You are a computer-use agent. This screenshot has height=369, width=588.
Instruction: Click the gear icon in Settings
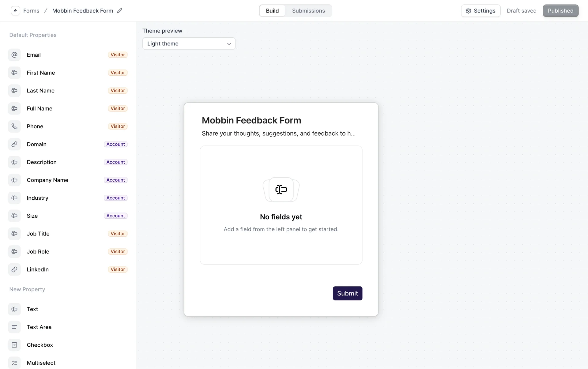coord(468,11)
